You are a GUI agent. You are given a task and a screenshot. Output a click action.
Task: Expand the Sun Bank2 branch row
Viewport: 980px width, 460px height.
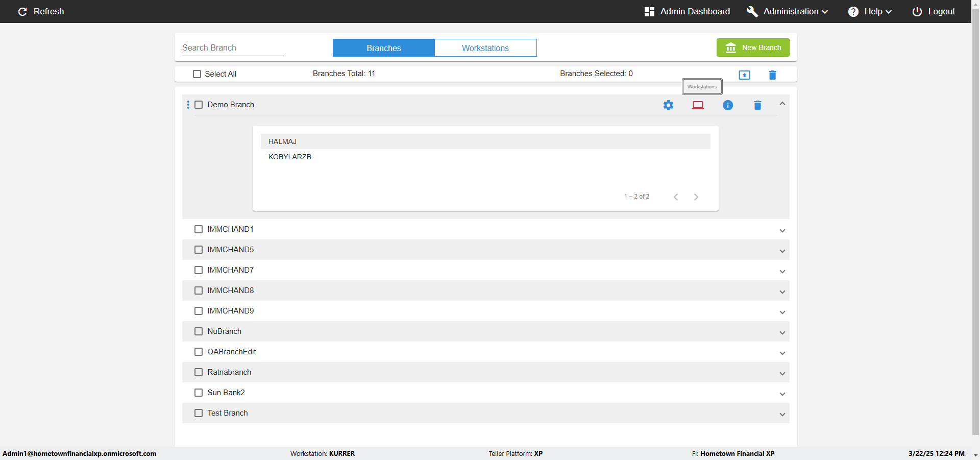tap(782, 394)
